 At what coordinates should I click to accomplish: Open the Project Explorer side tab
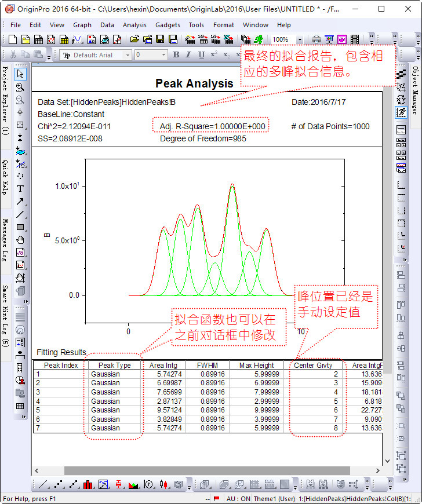pyautogui.click(x=5, y=100)
